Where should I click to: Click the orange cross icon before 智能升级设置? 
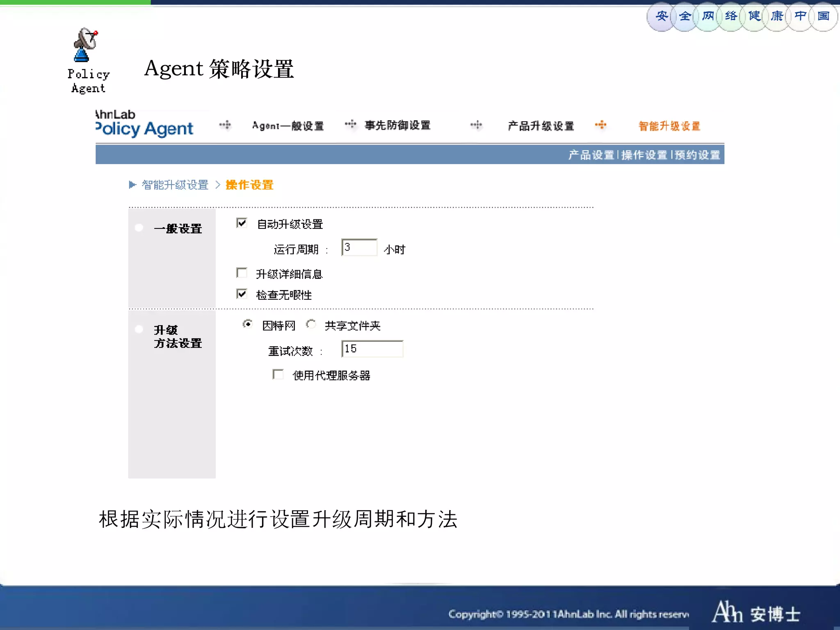[x=601, y=125]
